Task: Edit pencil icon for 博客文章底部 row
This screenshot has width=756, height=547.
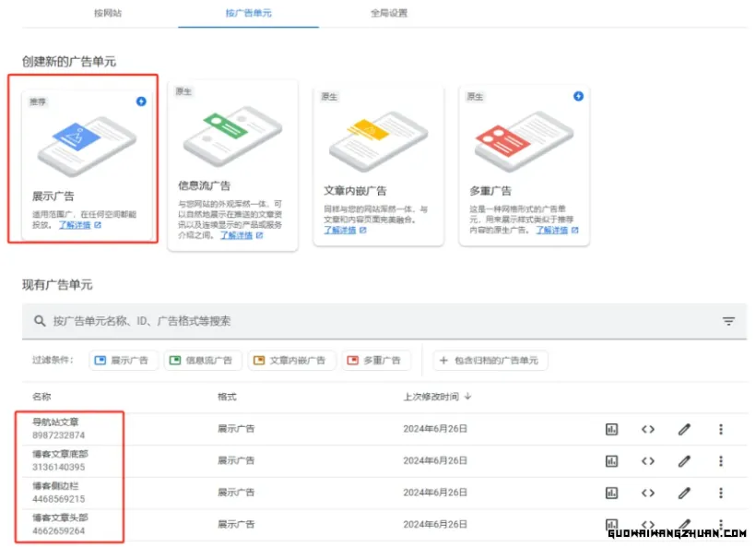Action: (684, 460)
